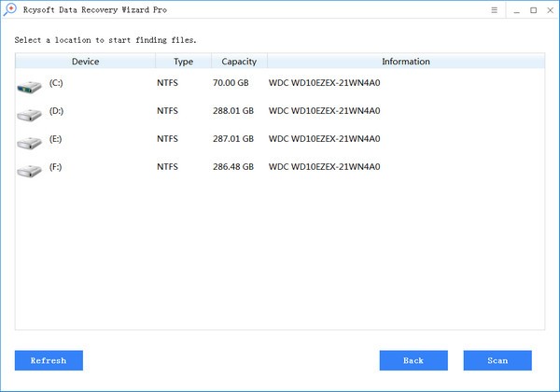Viewport: 560px width, 392px height.
Task: Click NTFS type in the C: row
Action: pos(167,83)
